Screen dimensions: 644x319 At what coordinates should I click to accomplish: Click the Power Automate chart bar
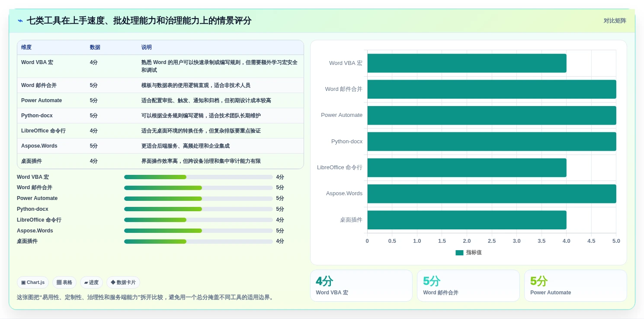492,116
